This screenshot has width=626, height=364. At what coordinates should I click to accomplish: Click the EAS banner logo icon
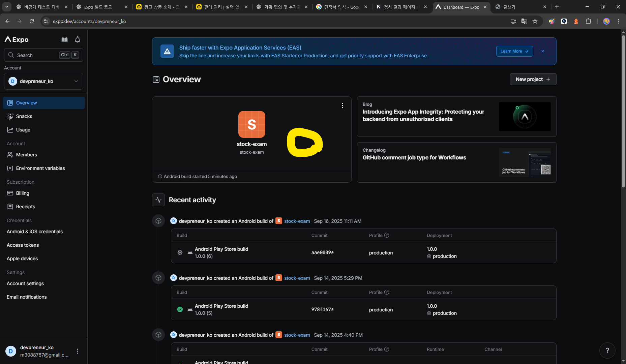click(x=167, y=51)
